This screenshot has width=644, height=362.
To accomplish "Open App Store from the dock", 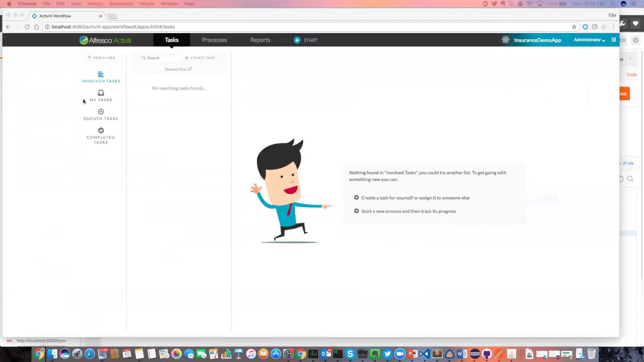I will pos(276,354).
